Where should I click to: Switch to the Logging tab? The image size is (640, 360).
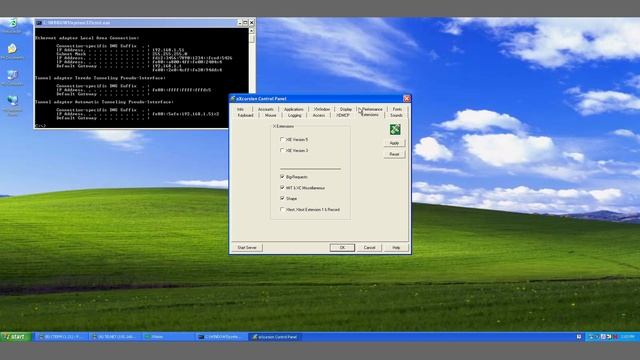pos(294,116)
